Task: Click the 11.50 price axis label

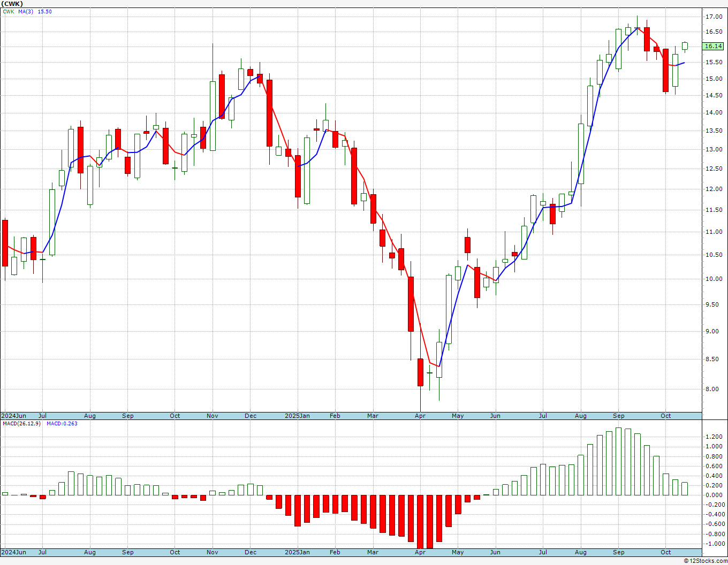Action: [714, 210]
